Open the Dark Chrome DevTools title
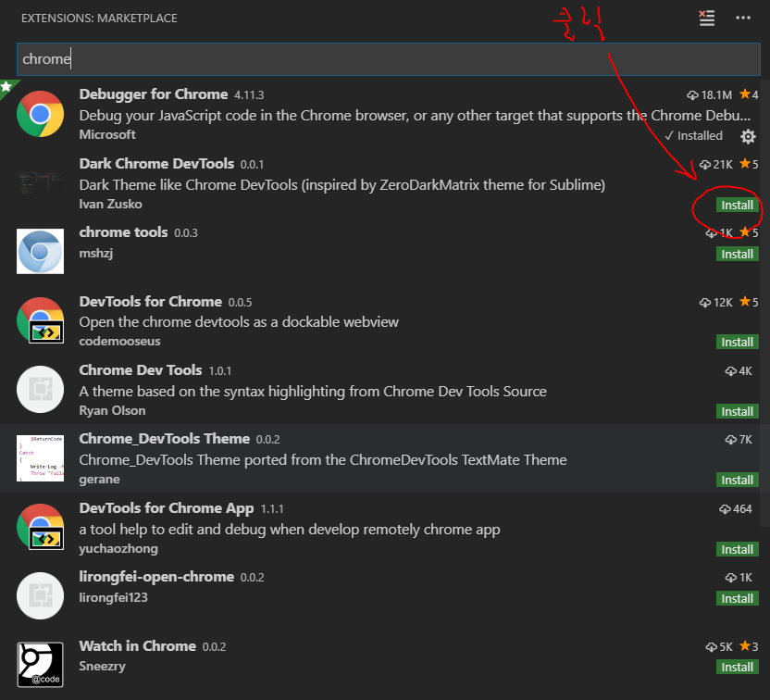770x700 pixels. click(156, 164)
